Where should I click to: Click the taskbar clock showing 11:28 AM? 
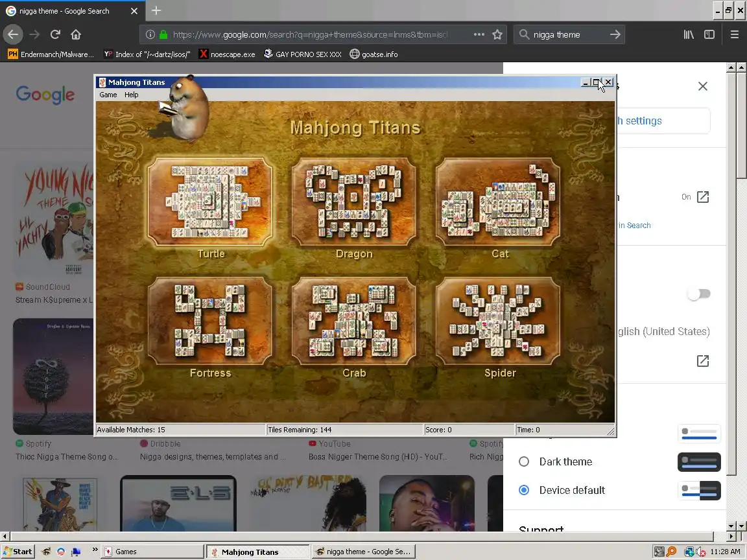click(725, 552)
